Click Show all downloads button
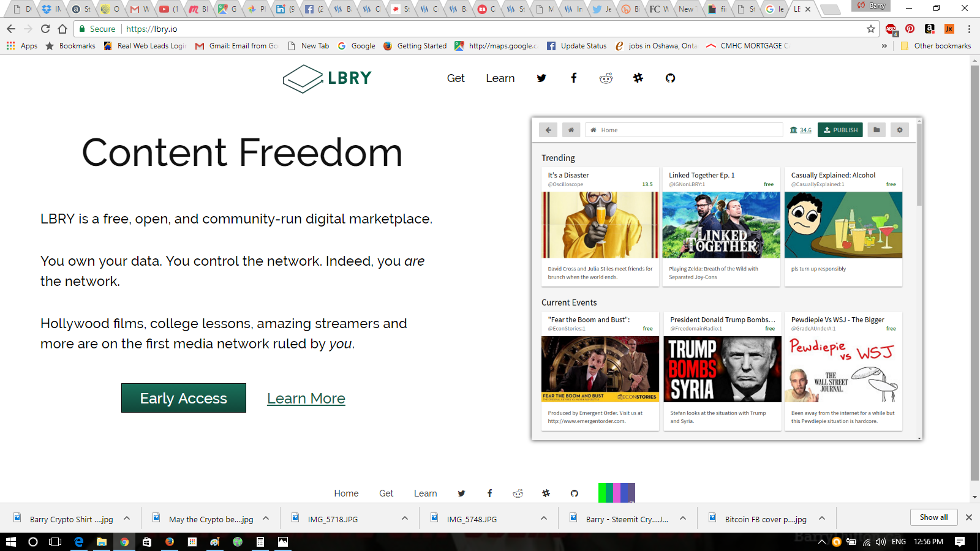Screen dimensions: 980x551 pyautogui.click(x=933, y=517)
